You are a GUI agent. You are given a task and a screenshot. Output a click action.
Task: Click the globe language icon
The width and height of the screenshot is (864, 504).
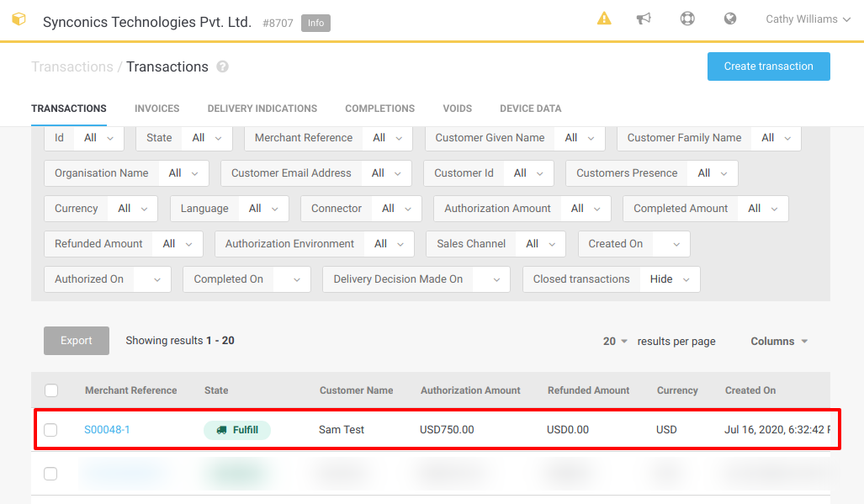730,19
